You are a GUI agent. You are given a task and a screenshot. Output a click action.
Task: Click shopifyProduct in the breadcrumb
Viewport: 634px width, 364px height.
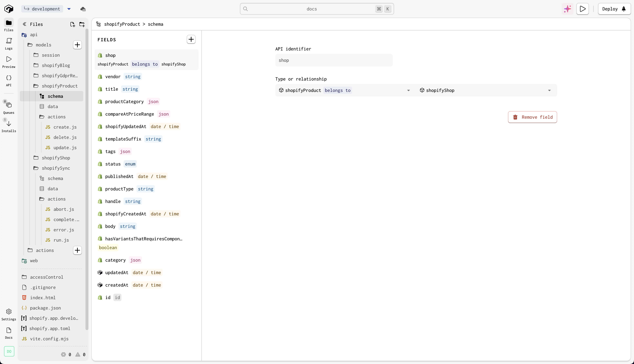(x=122, y=24)
